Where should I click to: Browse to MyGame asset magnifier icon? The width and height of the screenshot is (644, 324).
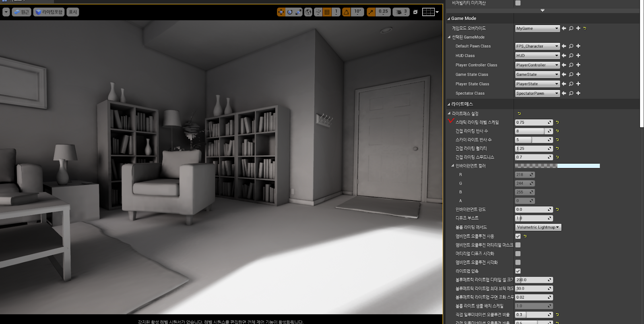pyautogui.click(x=571, y=28)
